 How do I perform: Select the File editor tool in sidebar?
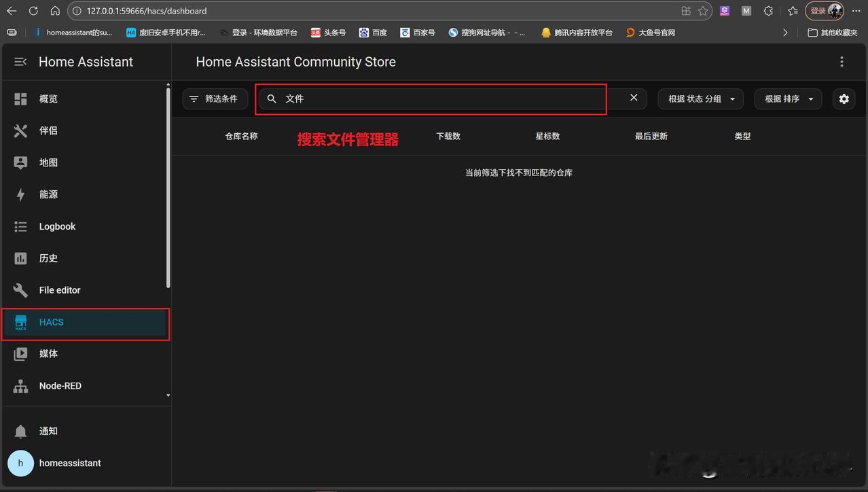coord(60,289)
